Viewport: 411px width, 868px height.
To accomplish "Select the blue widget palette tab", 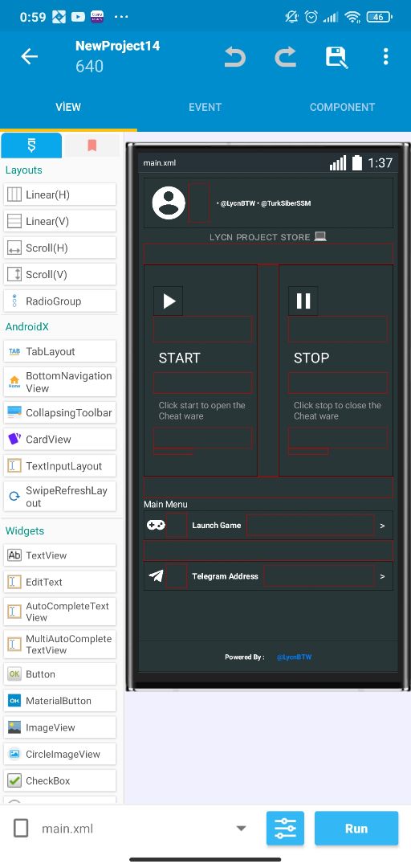I will [31, 145].
